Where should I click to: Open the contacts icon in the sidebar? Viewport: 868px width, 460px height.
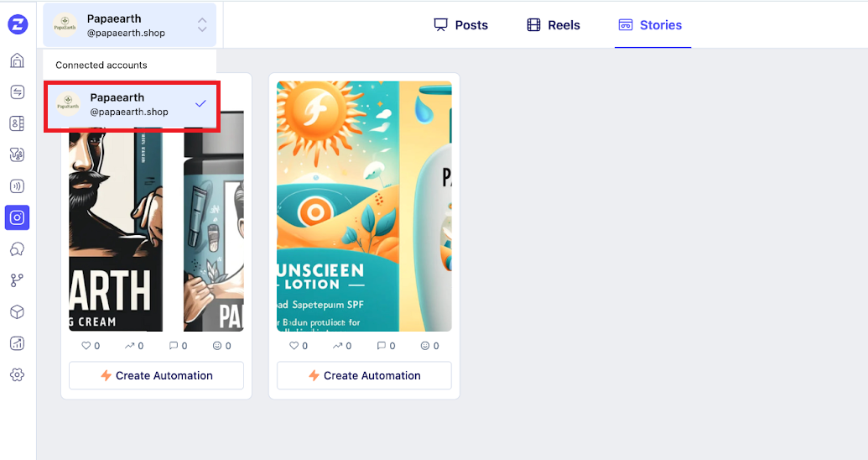17,123
